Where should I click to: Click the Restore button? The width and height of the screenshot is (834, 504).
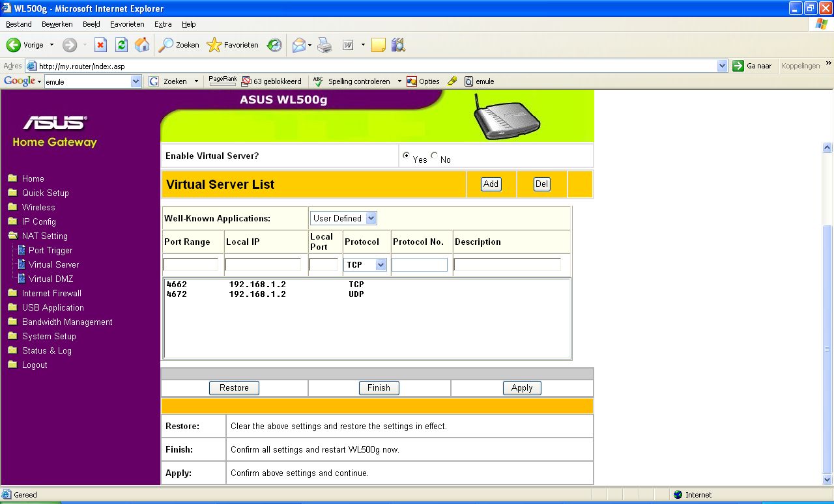tap(234, 388)
